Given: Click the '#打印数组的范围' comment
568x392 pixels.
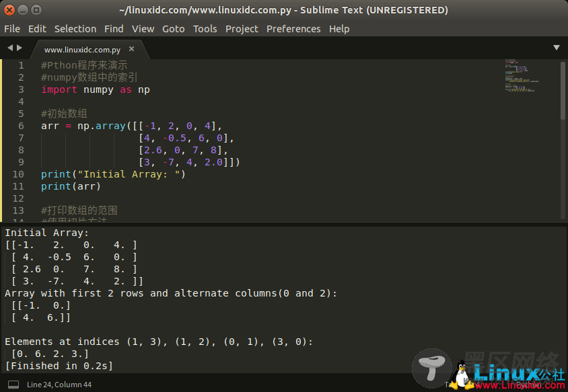Looking at the screenshot, I should (x=79, y=210).
